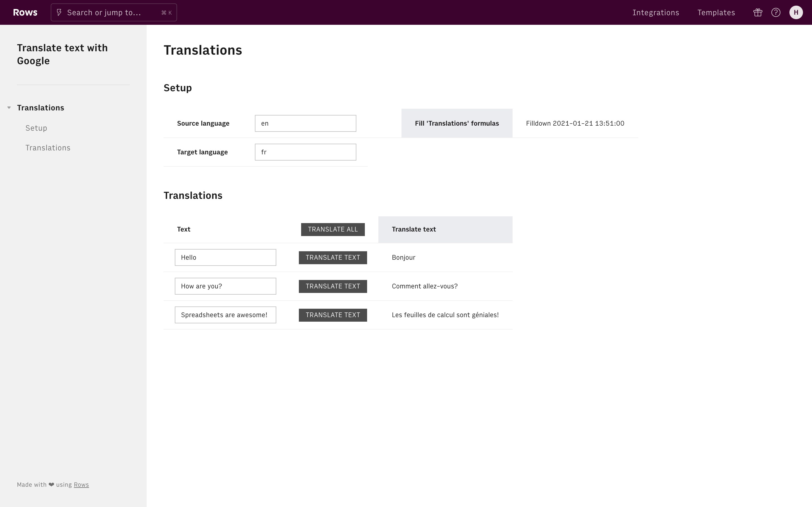This screenshot has width=812, height=507.
Task: Select the text box containing Hello
Action: coord(225,257)
